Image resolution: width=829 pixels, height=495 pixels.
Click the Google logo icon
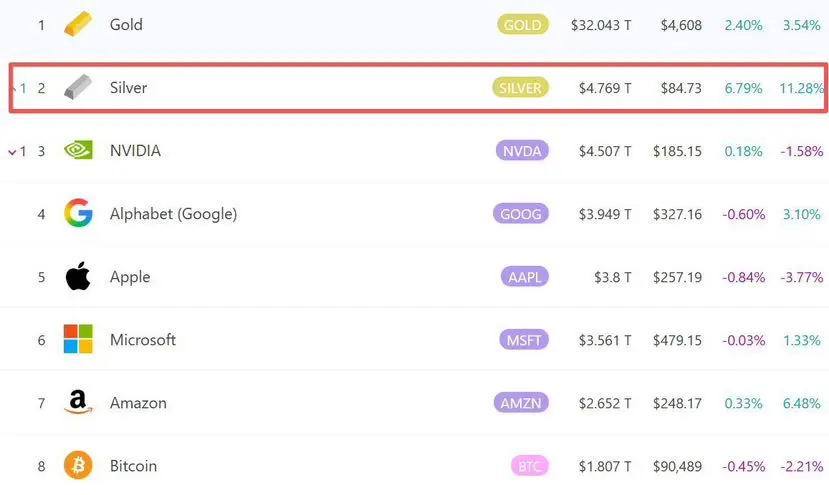tap(78, 214)
